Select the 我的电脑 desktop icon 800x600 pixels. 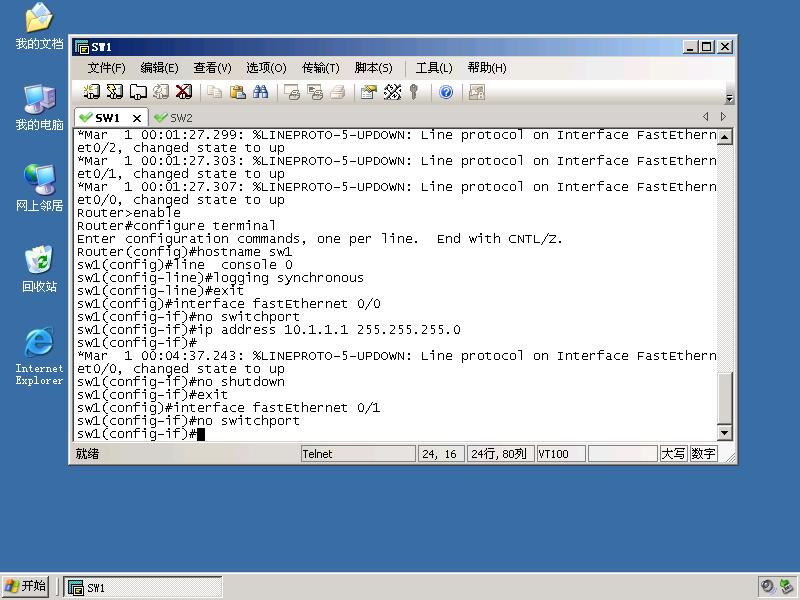pyautogui.click(x=39, y=108)
